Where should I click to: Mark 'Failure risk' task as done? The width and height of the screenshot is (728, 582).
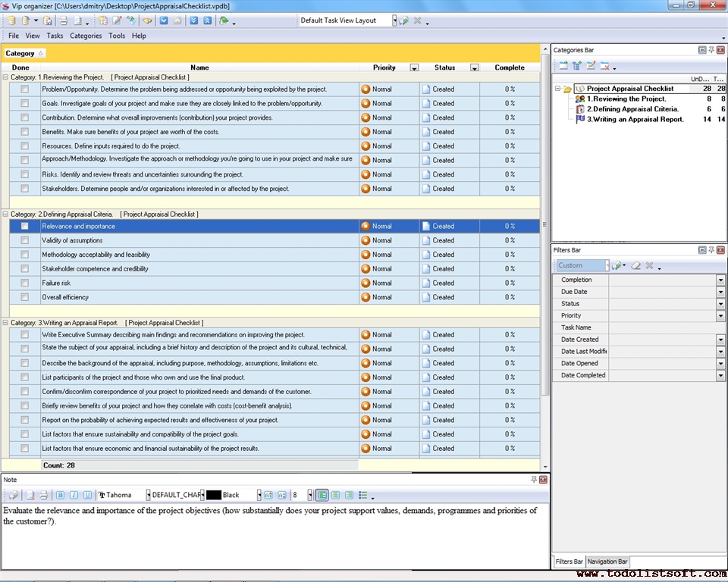pyautogui.click(x=25, y=283)
